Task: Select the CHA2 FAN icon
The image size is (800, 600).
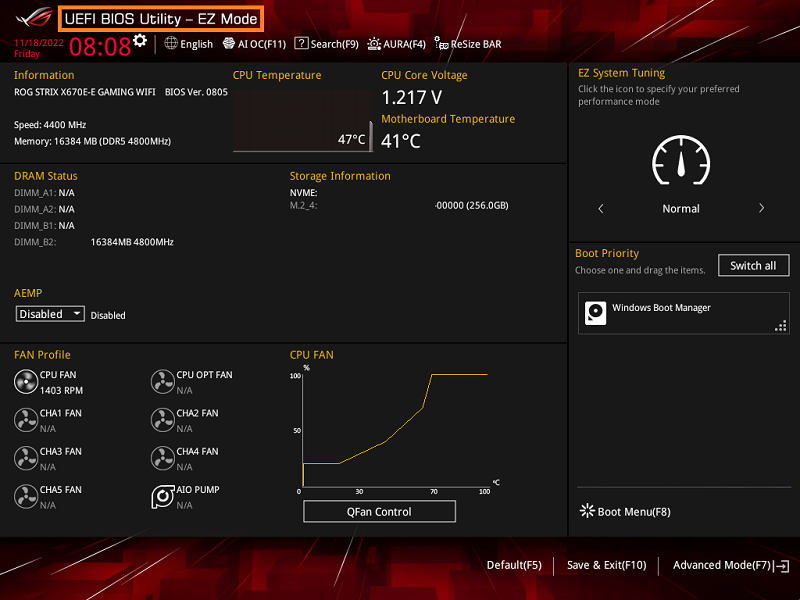Action: (163, 420)
